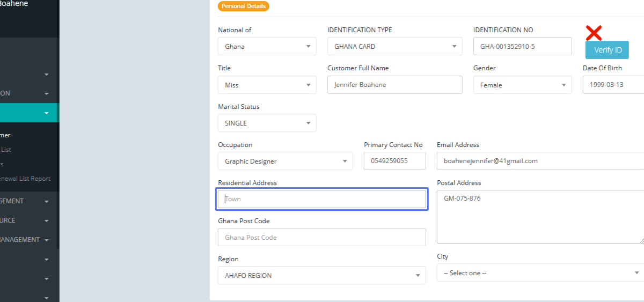
Task: Click the red X verification status icon
Action: click(593, 33)
